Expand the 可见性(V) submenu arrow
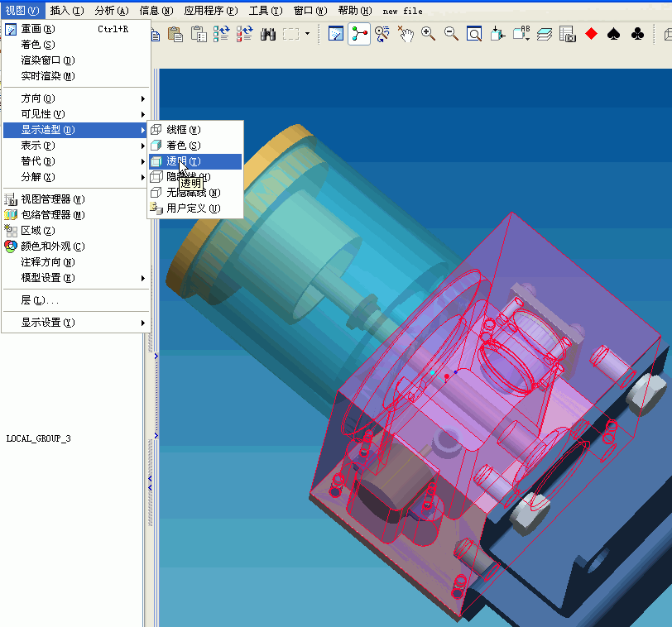Viewport: 672px width, 627px height. point(143,114)
